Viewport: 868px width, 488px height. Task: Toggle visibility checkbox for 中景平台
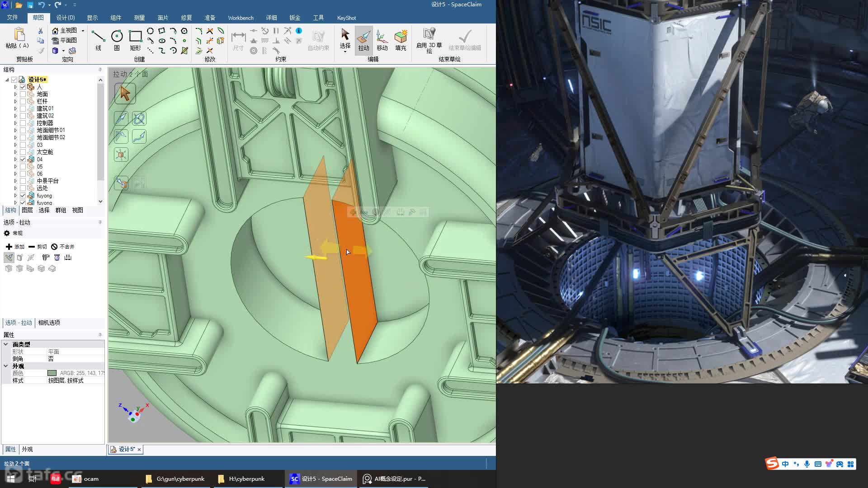[23, 181]
